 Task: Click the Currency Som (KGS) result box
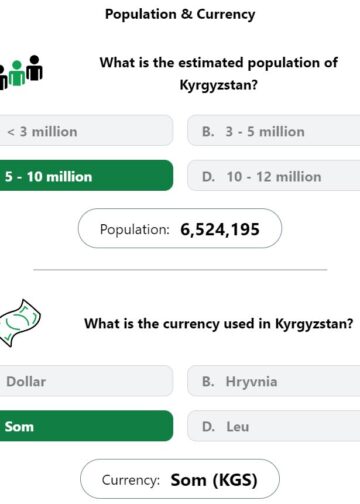(x=180, y=479)
